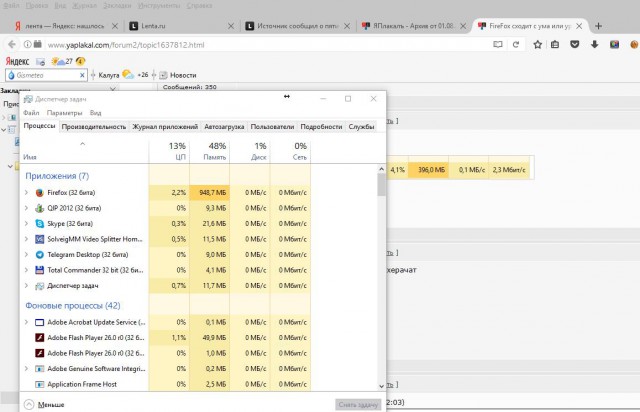Viewport: 640px width, 412px height.
Task: Sort processes by Сеть column header
Action: (290, 151)
